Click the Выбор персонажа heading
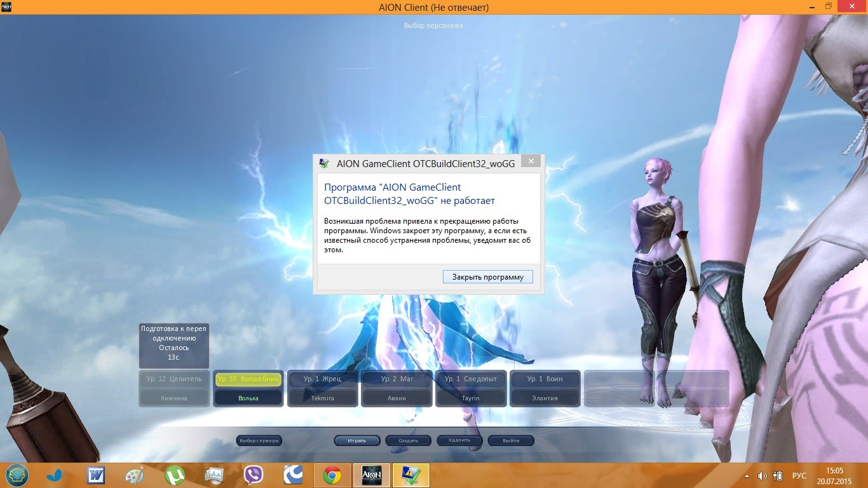The image size is (868, 488). click(433, 25)
